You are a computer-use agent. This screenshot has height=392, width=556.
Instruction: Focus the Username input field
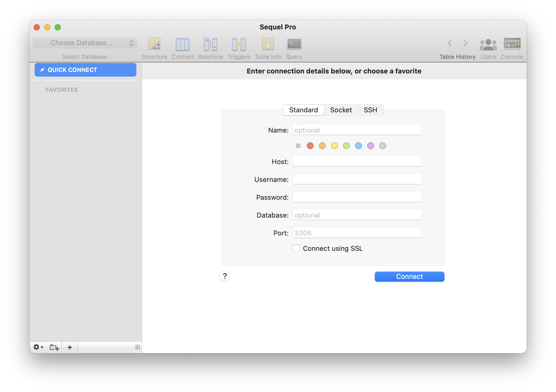[357, 179]
